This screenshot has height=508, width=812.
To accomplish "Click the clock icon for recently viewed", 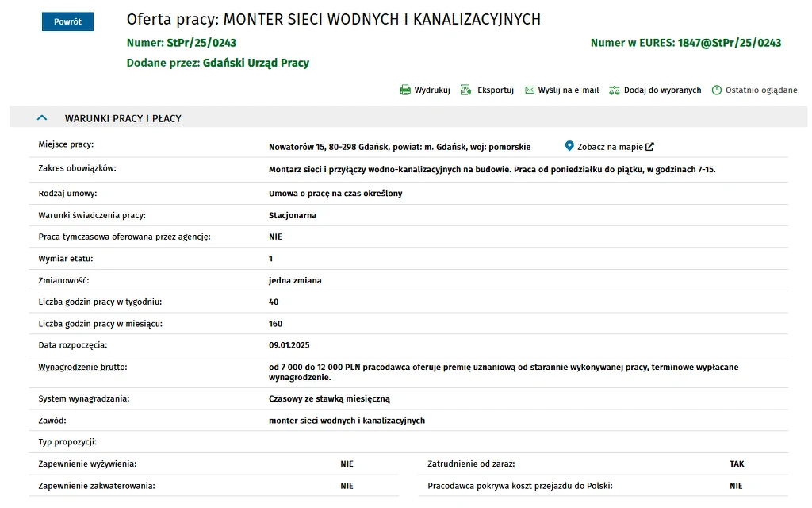I will pyautogui.click(x=717, y=90).
